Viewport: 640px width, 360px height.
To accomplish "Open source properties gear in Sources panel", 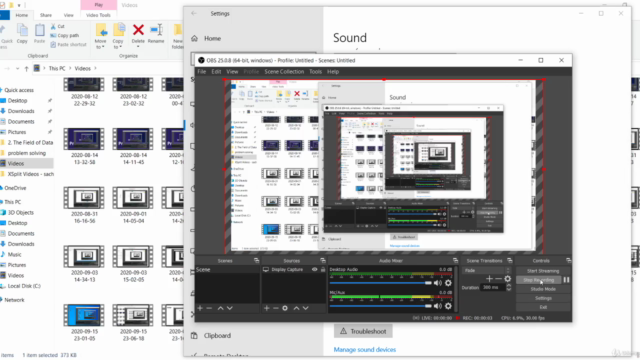I will coord(285,308).
